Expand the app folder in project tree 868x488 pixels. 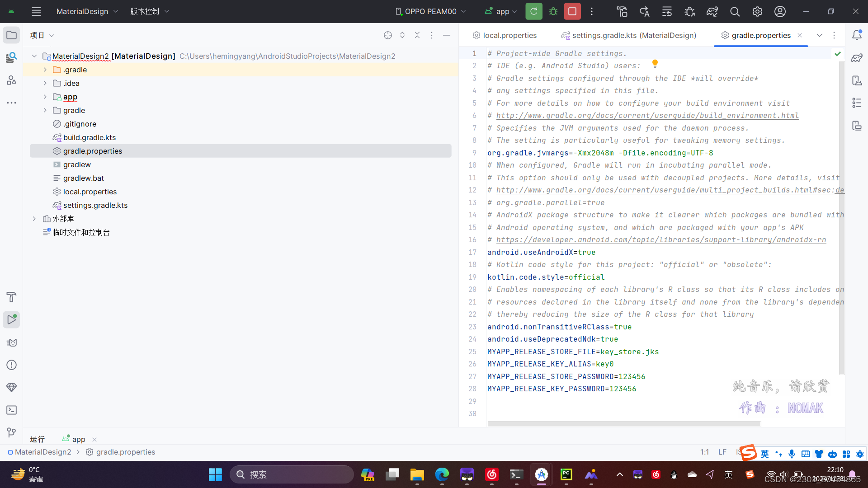tap(45, 97)
